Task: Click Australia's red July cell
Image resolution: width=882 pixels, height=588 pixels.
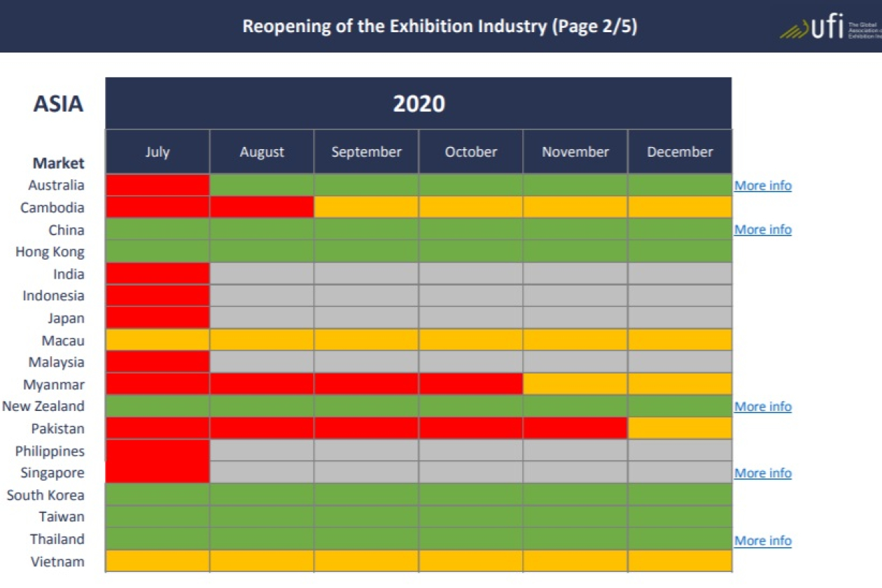Action: pos(157,185)
